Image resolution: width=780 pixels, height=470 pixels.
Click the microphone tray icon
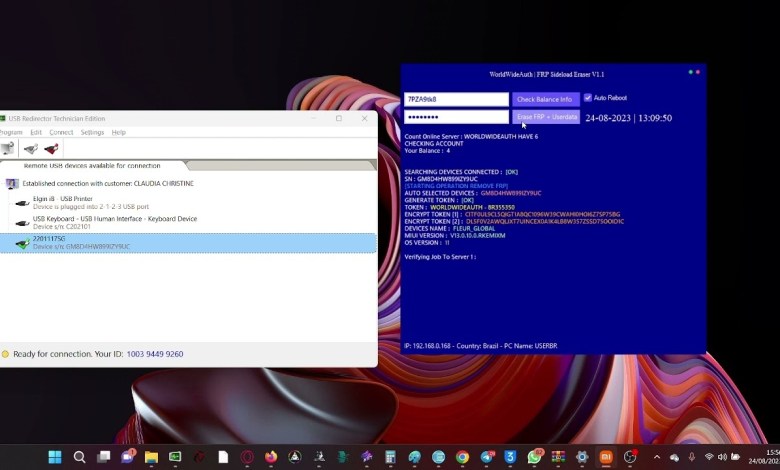691,457
